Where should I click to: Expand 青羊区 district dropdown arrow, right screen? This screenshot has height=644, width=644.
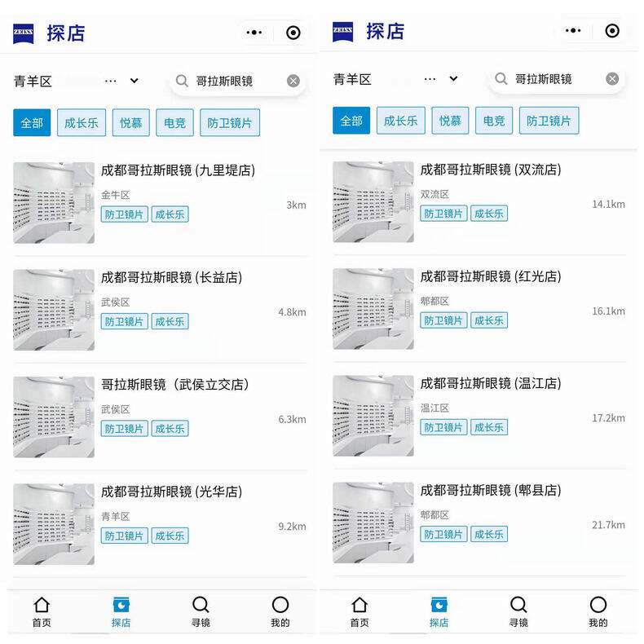453,78
